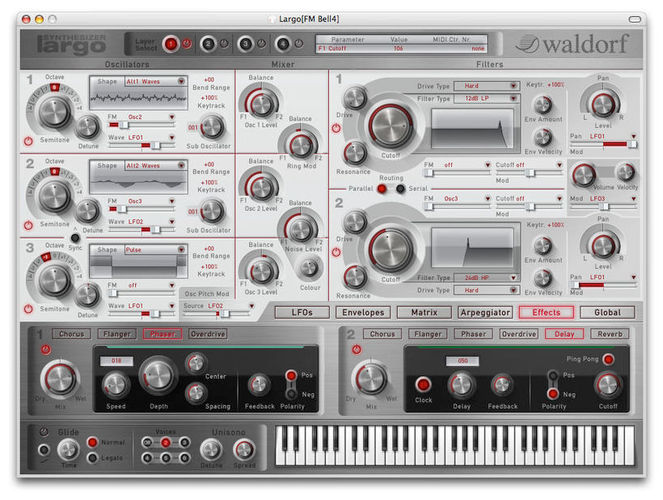Select layer 1 button
Screen dimensions: 663x500
171,44
